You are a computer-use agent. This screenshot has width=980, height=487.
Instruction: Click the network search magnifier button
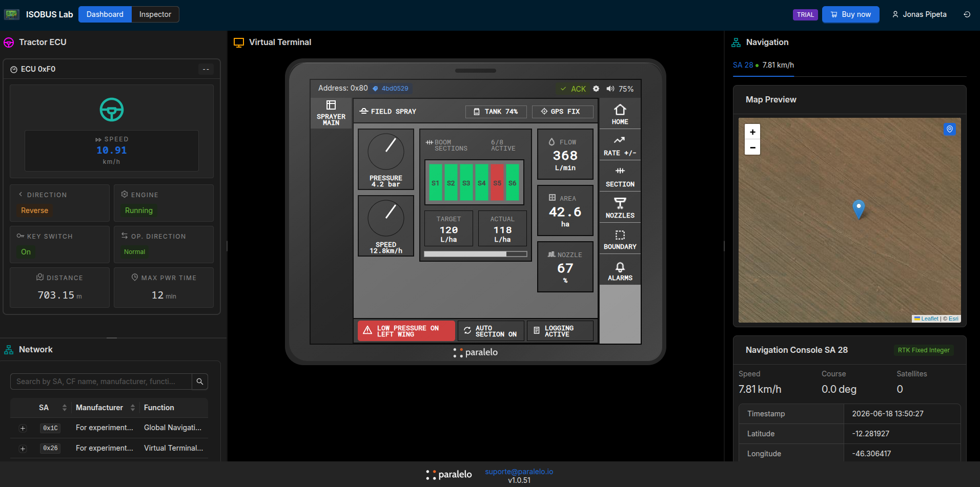200,382
